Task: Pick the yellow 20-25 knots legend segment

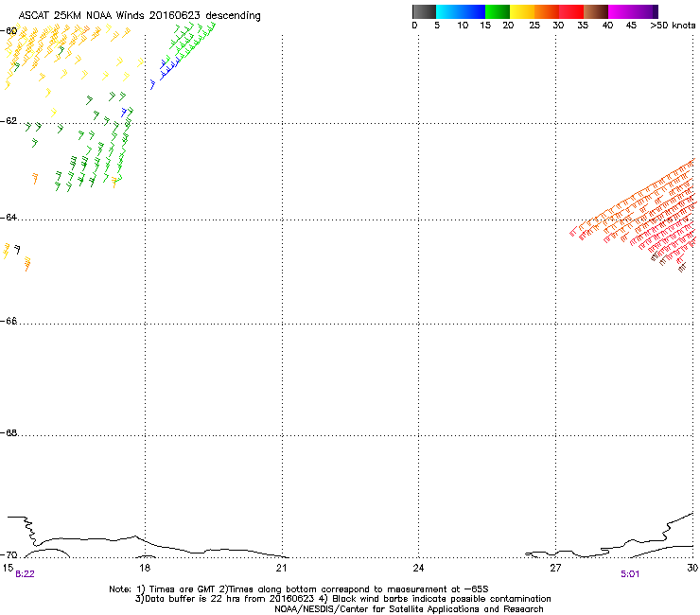Action: [x=522, y=11]
